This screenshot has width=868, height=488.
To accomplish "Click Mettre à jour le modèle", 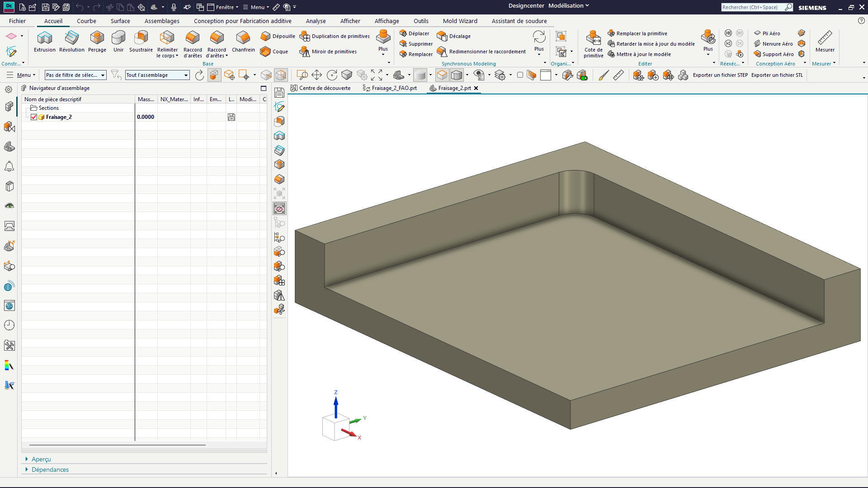I will [639, 54].
